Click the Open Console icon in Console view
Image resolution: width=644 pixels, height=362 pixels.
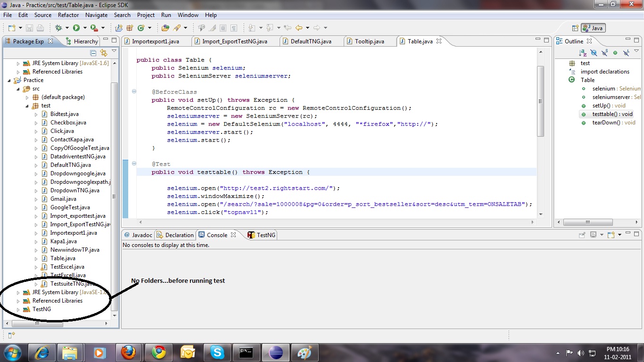(611, 234)
